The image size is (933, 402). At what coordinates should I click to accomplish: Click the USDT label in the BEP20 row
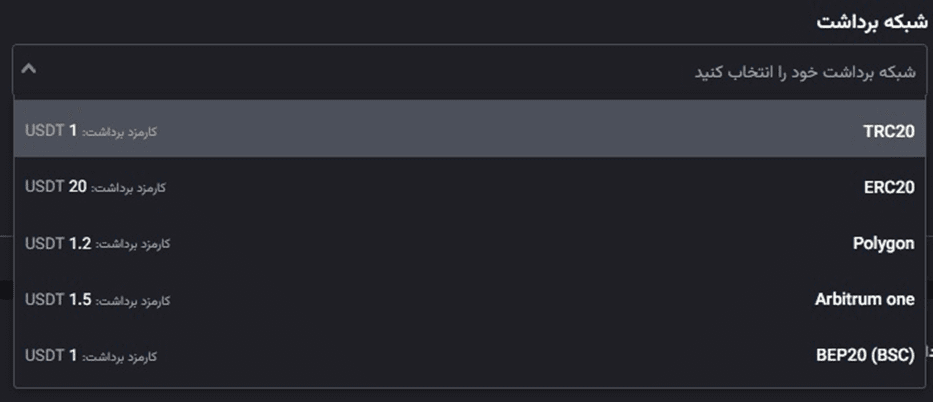point(44,355)
